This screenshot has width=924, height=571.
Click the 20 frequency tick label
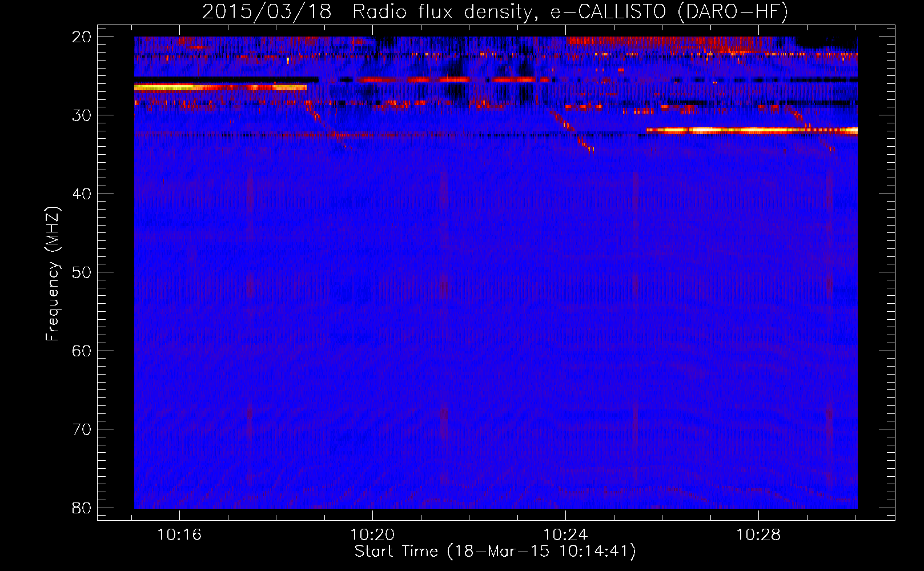click(x=82, y=37)
